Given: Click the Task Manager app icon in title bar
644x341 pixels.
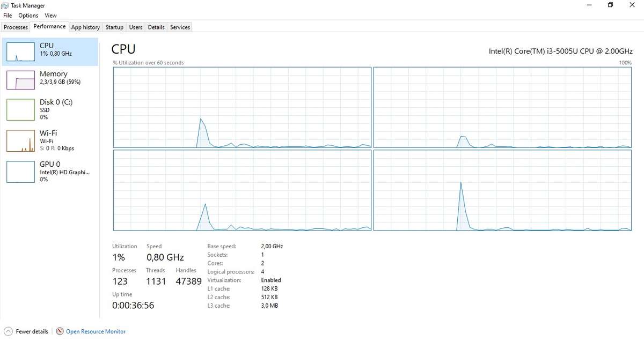Looking at the screenshot, I should [x=6, y=5].
